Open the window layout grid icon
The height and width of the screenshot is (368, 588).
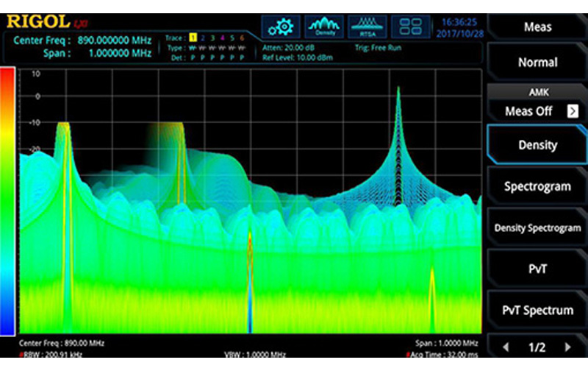coord(411,26)
